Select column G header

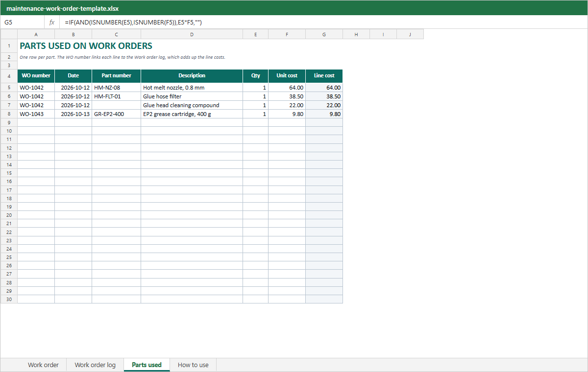[324, 34]
